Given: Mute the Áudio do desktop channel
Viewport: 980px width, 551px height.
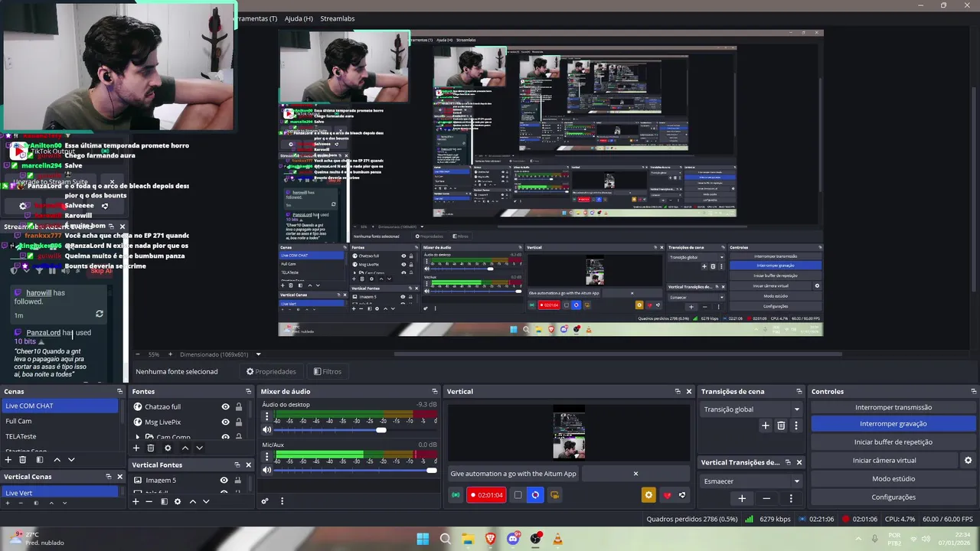Looking at the screenshot, I should click(266, 430).
